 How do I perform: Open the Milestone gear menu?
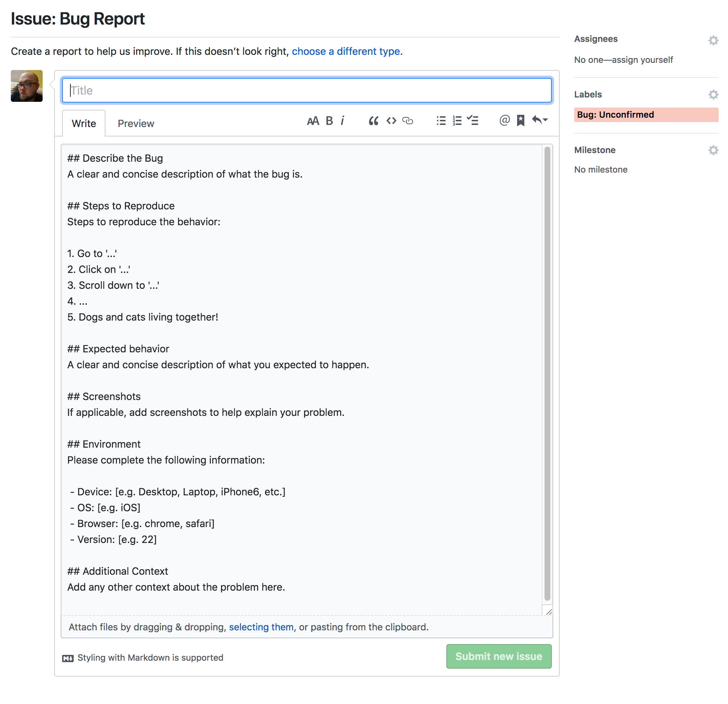click(713, 150)
